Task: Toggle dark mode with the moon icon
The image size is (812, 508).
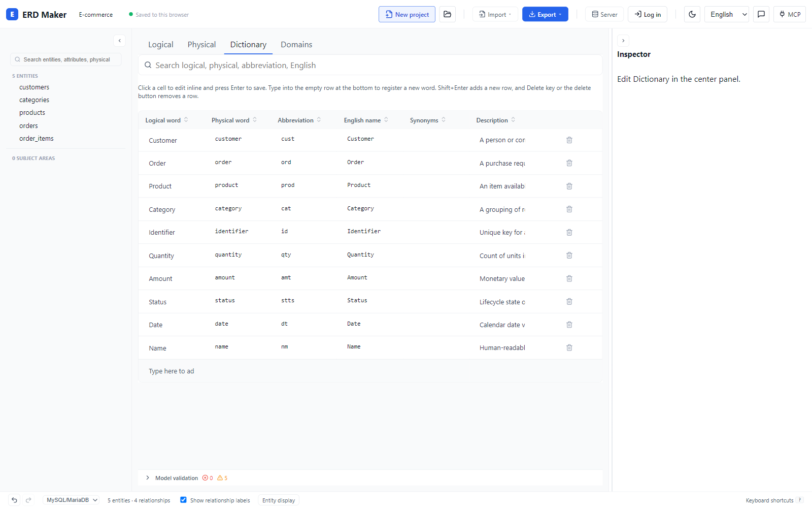Action: 692,14
